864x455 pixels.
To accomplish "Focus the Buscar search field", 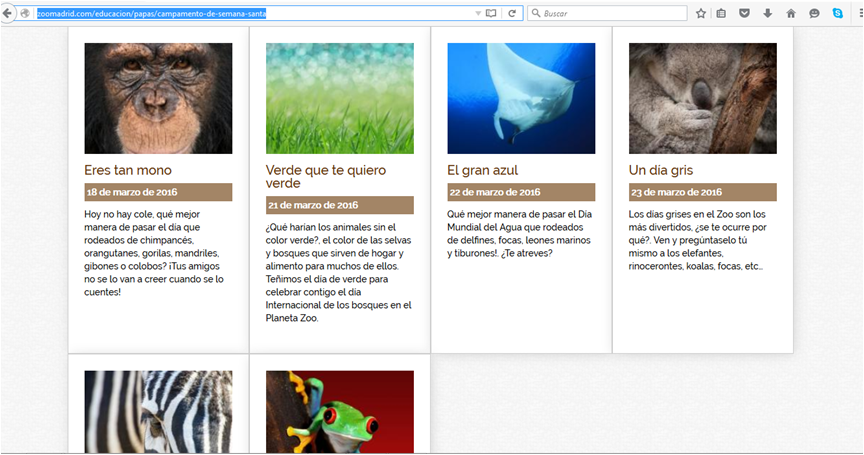I will tap(607, 13).
